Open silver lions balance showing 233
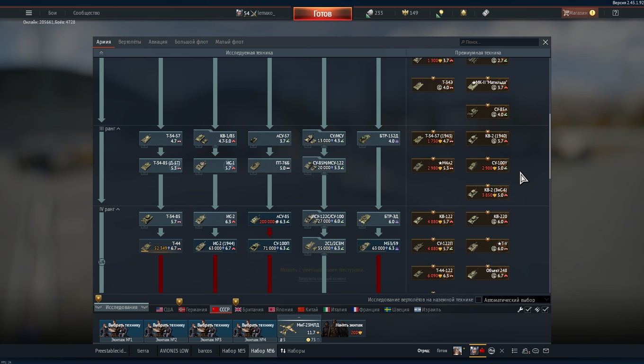This screenshot has height=364, width=644. point(375,13)
